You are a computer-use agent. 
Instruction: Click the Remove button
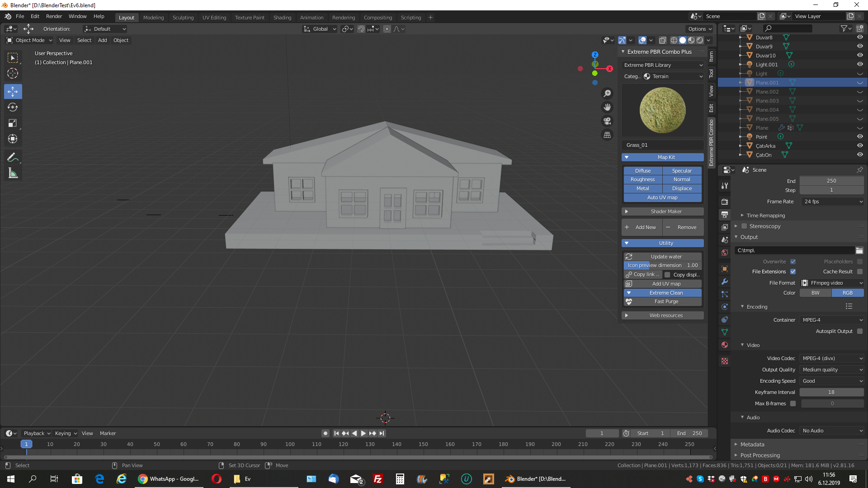click(683, 227)
